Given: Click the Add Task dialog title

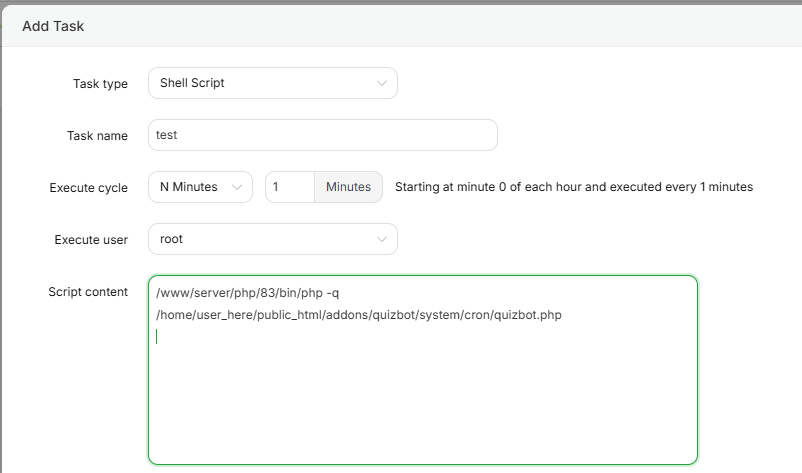Looking at the screenshot, I should [53, 26].
